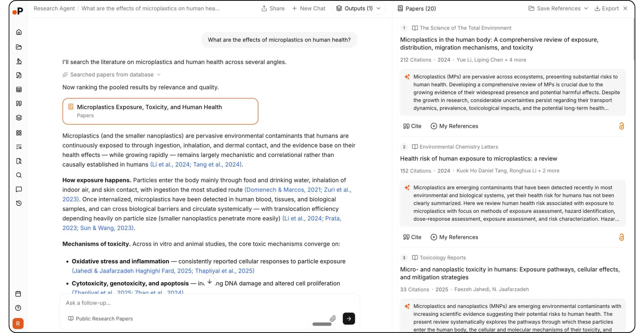
Task: Open the document writer pen icon
Action: click(19, 75)
